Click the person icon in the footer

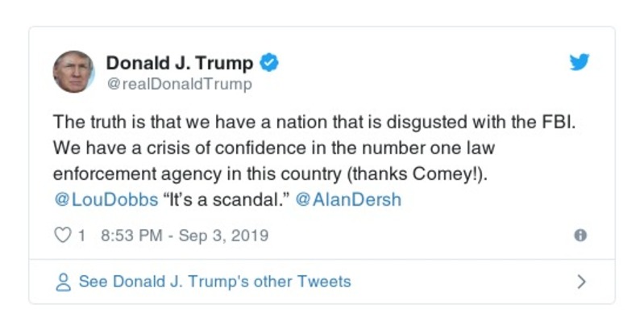(62, 282)
